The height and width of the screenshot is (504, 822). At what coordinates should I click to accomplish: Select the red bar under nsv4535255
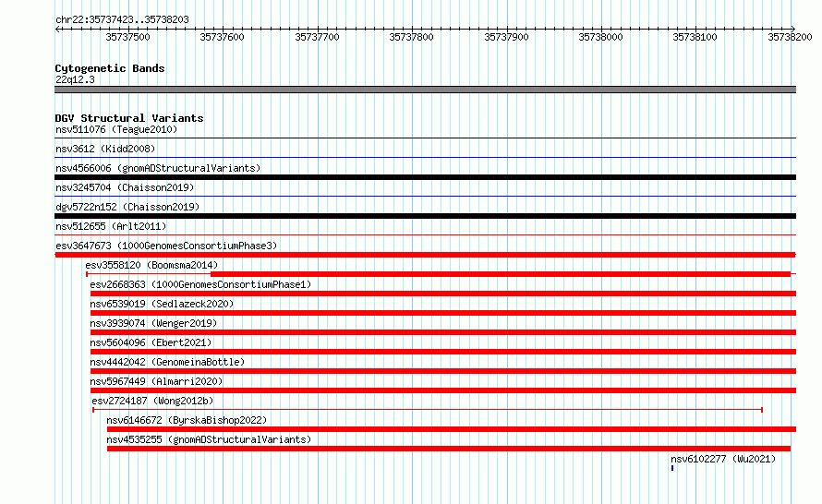(x=449, y=449)
